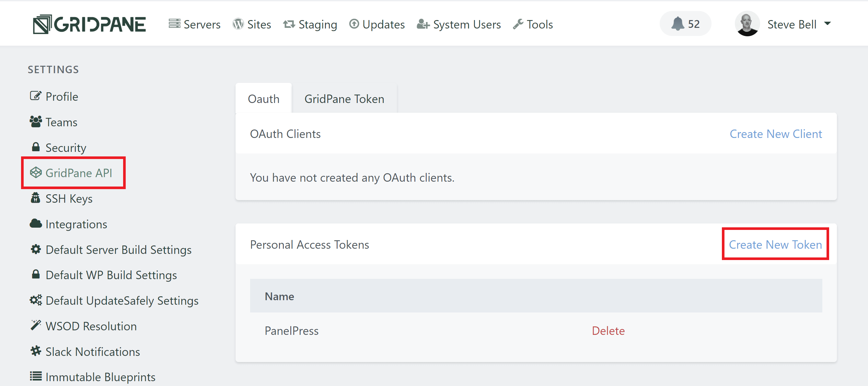Click the OAuth Clients heading
Viewport: 868px width, 386px height.
click(285, 134)
